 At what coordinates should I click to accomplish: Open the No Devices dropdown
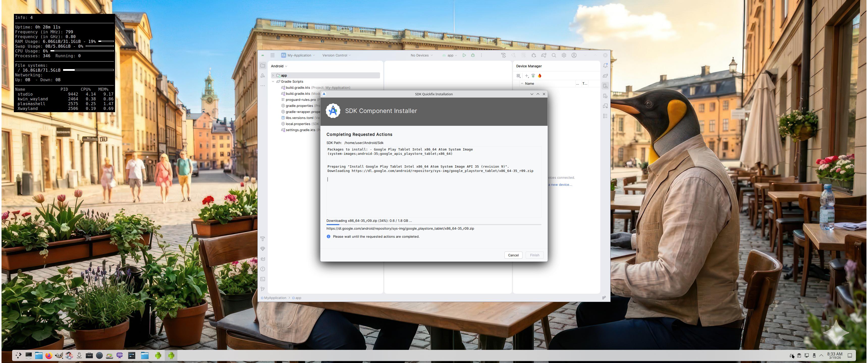(422, 55)
